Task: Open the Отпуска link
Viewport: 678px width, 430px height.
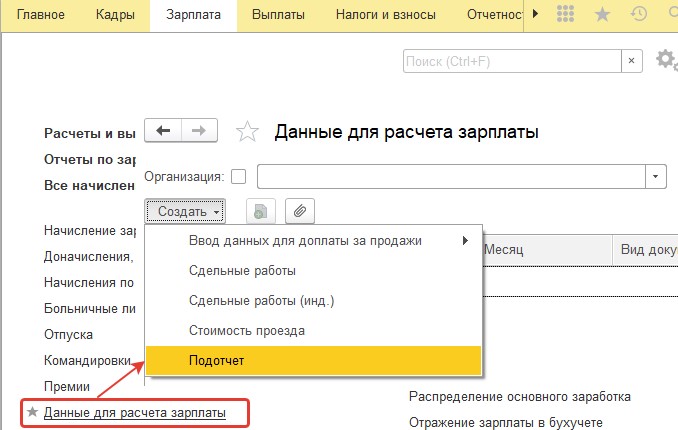Action: click(x=68, y=334)
